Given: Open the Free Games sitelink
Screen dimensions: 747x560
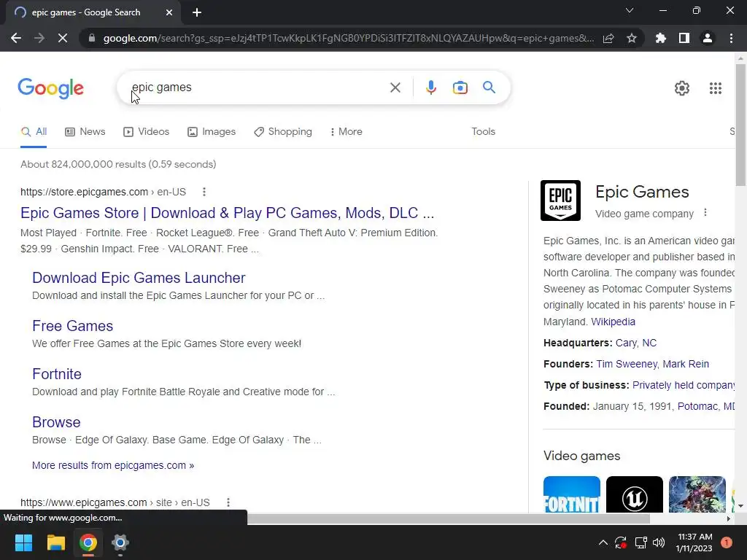Looking at the screenshot, I should (72, 326).
